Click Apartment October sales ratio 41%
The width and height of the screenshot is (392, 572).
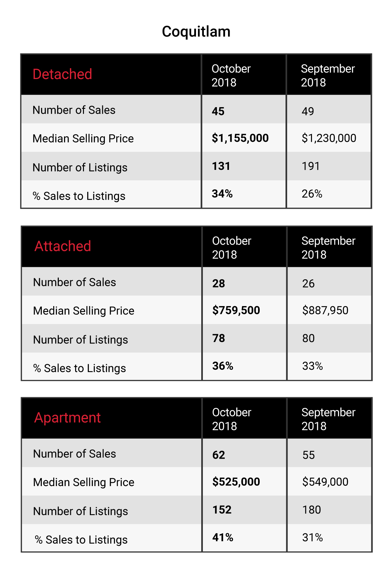point(223,537)
